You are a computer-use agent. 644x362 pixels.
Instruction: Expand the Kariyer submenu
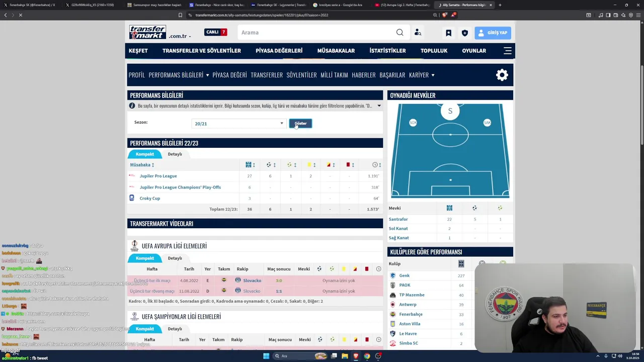coord(433,75)
